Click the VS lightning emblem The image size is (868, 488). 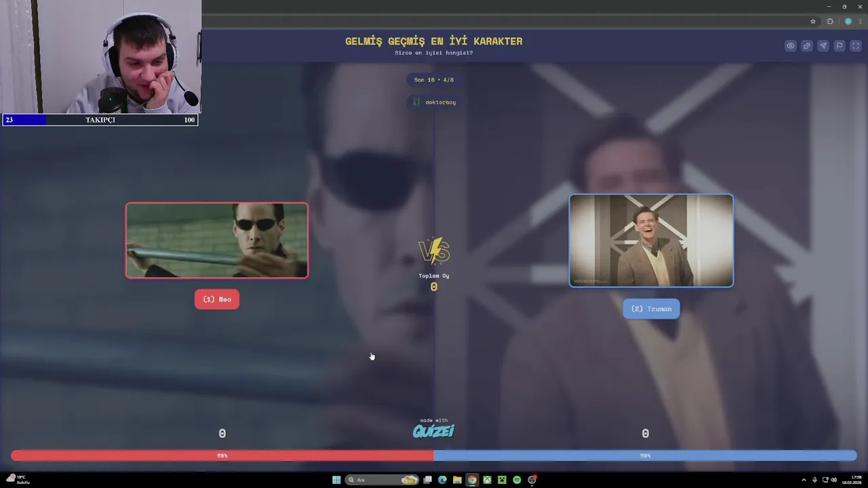click(x=434, y=251)
